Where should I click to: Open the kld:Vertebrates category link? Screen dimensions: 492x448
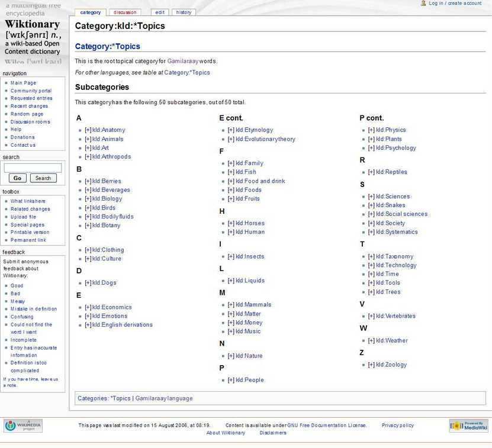395,316
